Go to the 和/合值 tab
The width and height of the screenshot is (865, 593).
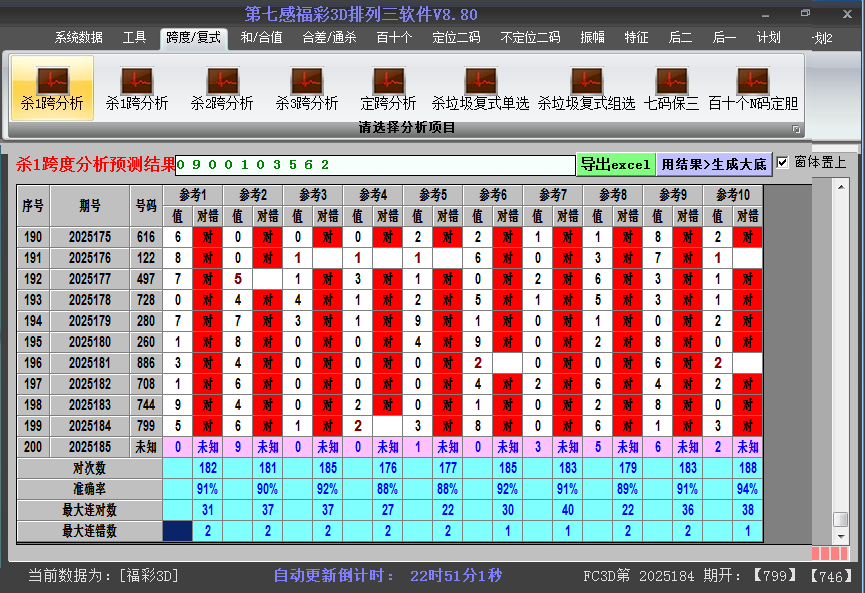coord(261,38)
